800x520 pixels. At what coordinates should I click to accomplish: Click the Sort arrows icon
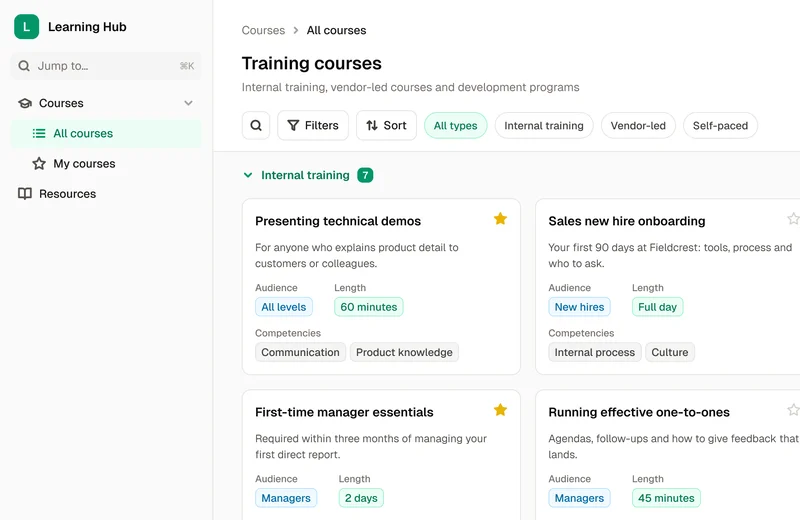tap(372, 126)
